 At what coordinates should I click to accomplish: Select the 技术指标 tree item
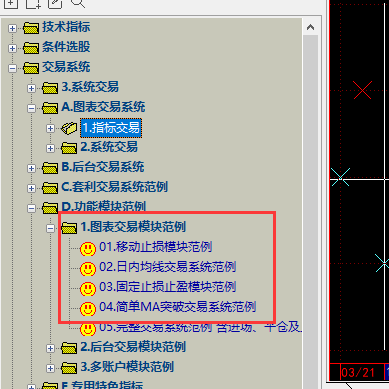(x=66, y=27)
